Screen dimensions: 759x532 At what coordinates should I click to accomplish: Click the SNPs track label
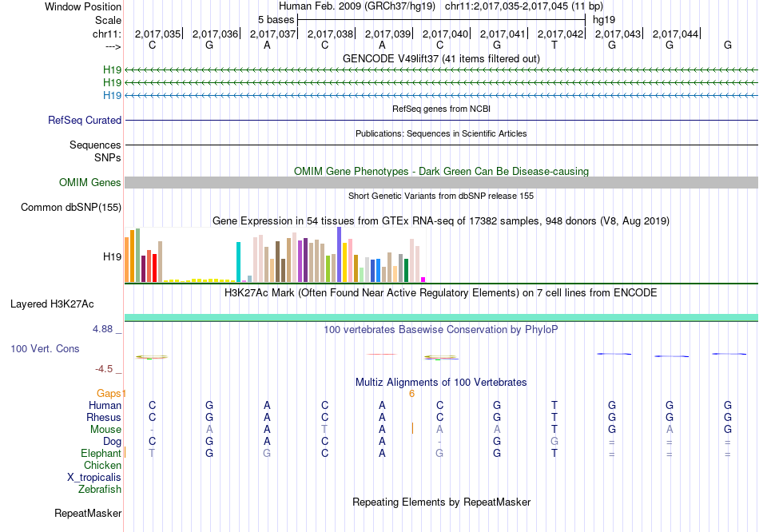tap(108, 157)
